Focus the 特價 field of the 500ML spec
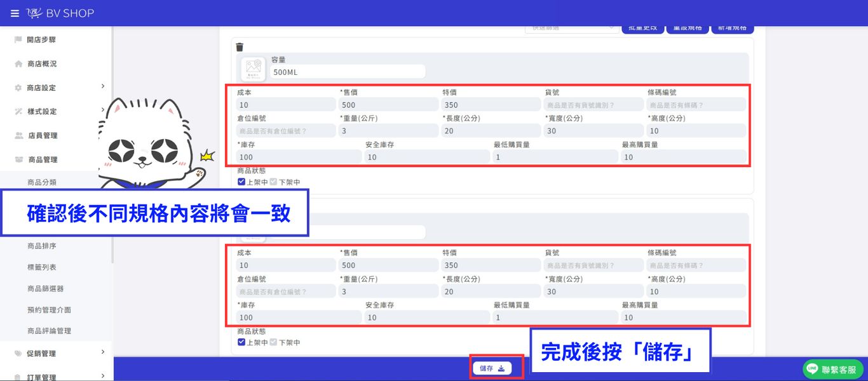Image resolution: width=868 pixels, height=381 pixels. pyautogui.click(x=491, y=105)
